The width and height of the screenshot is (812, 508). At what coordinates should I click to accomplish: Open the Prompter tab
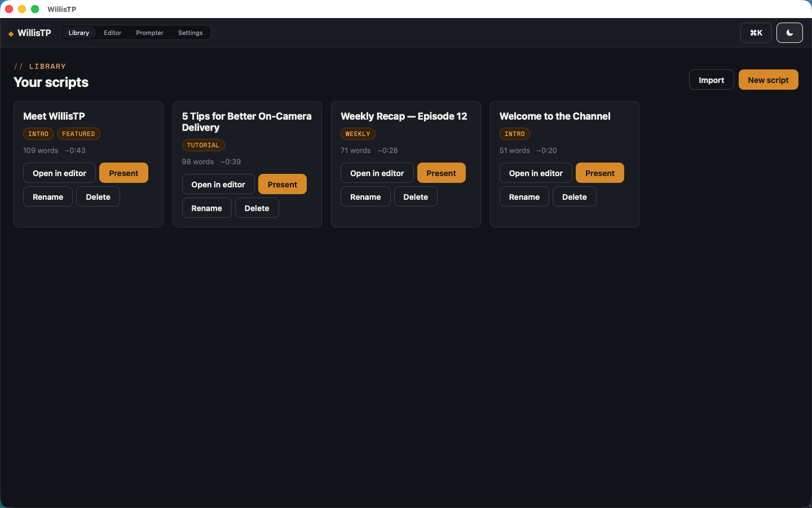pyautogui.click(x=149, y=33)
